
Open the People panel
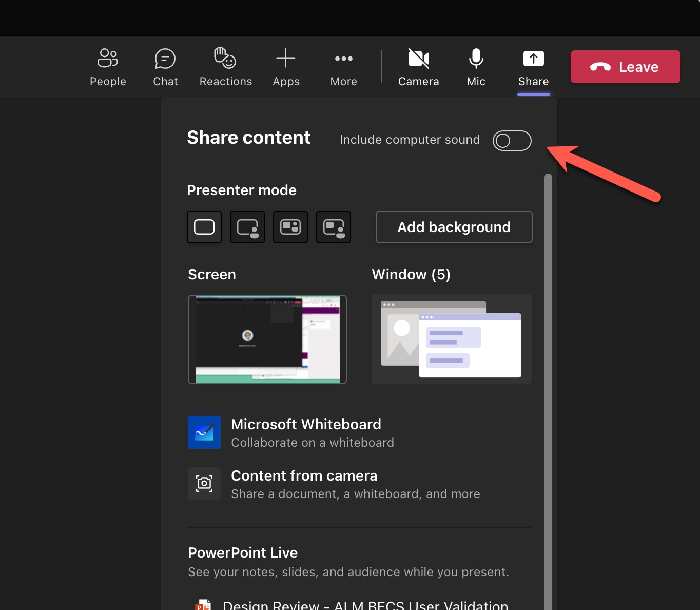tap(108, 67)
